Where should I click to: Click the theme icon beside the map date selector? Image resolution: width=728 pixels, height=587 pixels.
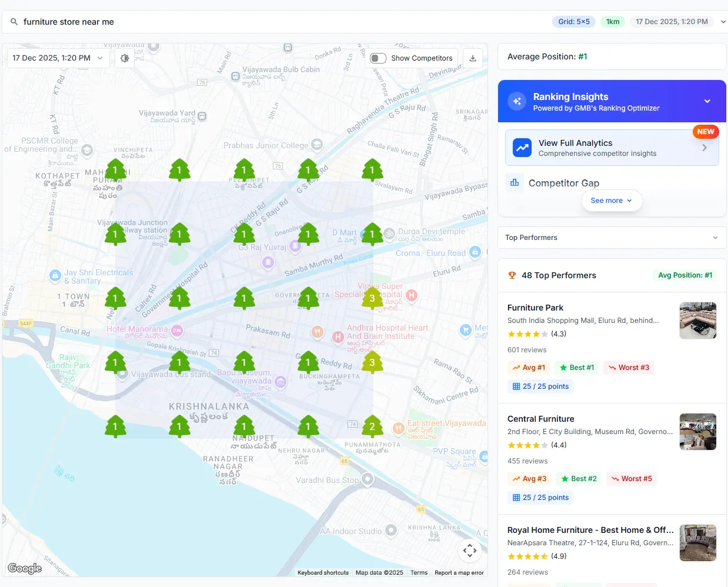123,58
